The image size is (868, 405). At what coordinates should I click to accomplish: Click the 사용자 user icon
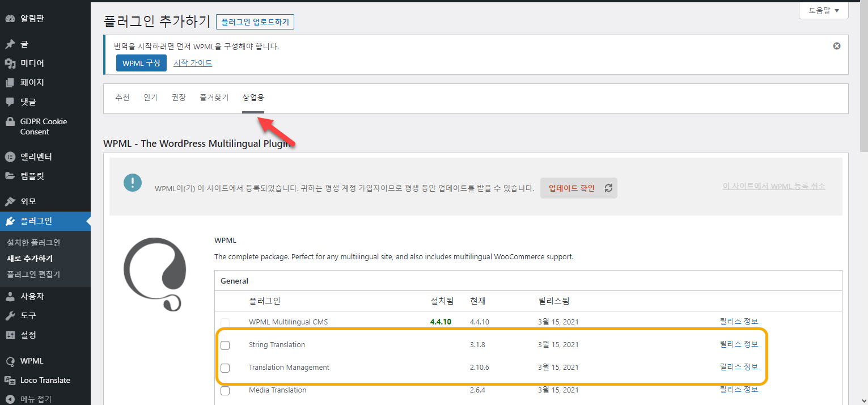[x=10, y=297]
